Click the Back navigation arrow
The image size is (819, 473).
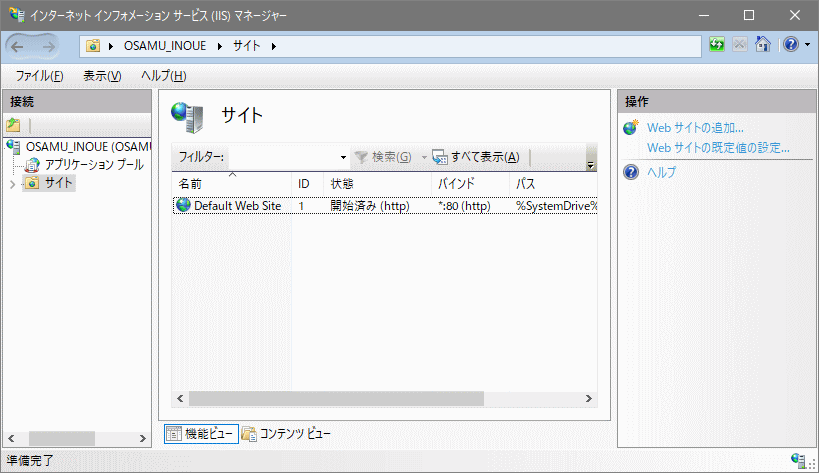pos(17,46)
